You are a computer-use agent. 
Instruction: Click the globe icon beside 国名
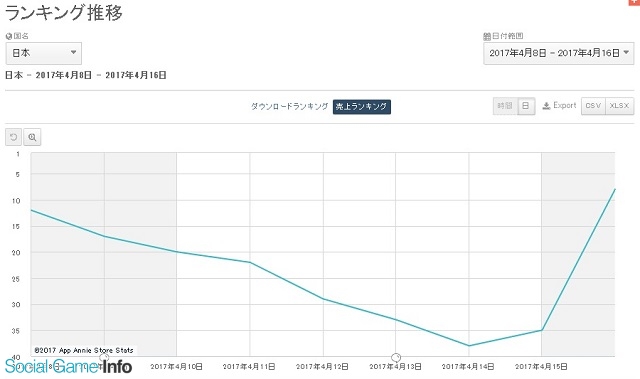click(x=9, y=36)
